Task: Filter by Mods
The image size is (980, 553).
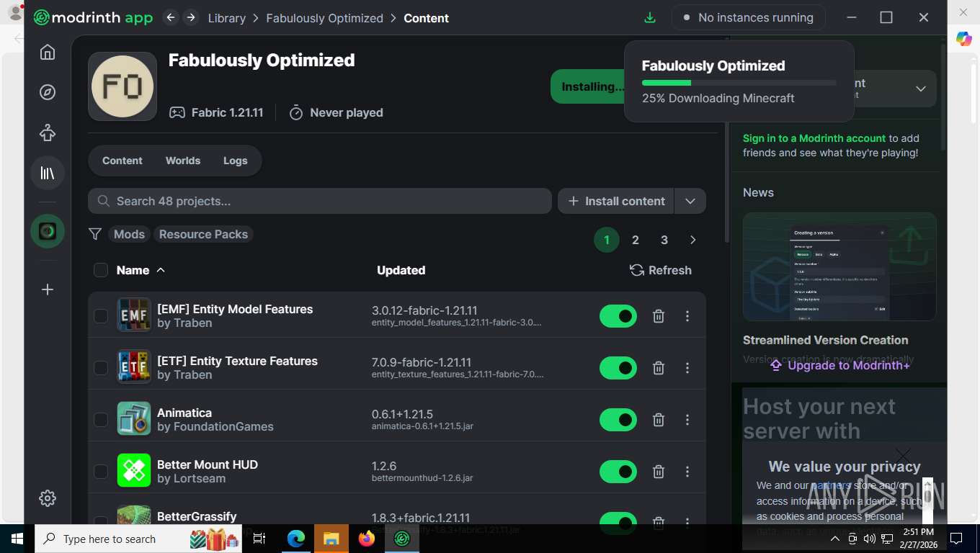Action: click(130, 234)
